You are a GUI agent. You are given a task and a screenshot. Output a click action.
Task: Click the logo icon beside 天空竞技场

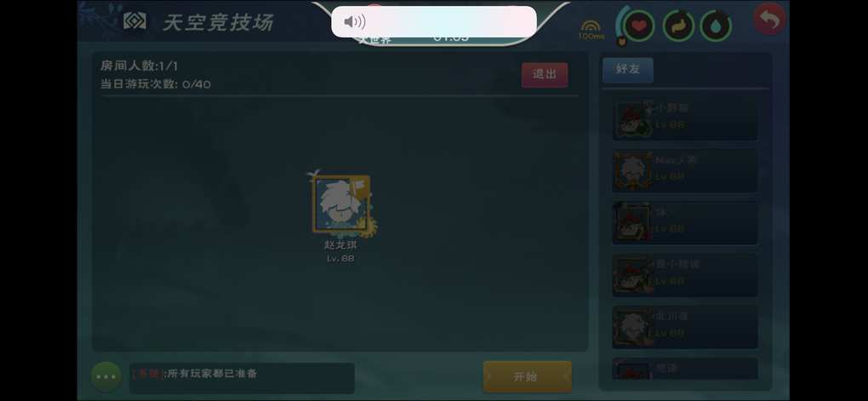tap(134, 21)
